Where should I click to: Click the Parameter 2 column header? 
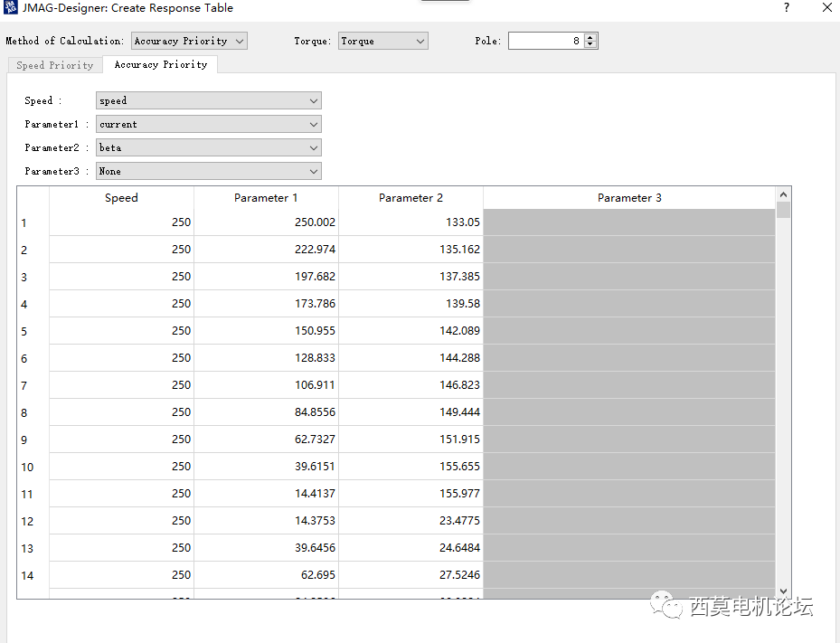point(411,198)
